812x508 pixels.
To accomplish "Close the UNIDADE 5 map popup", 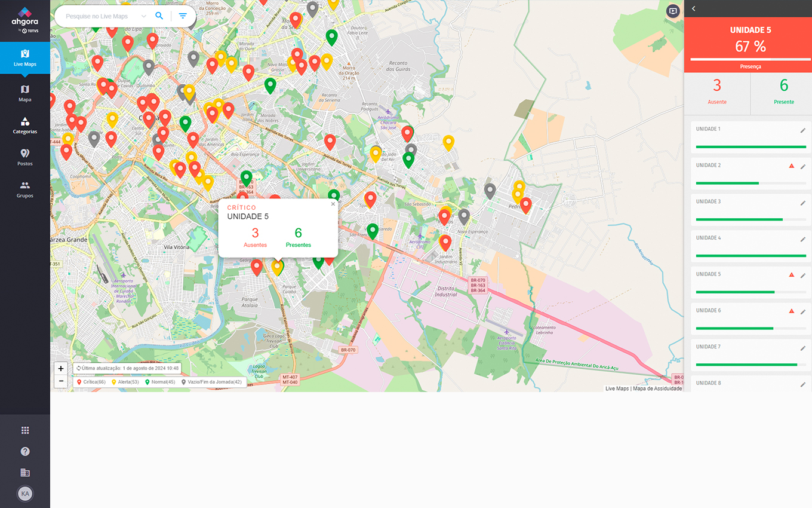I will (333, 204).
